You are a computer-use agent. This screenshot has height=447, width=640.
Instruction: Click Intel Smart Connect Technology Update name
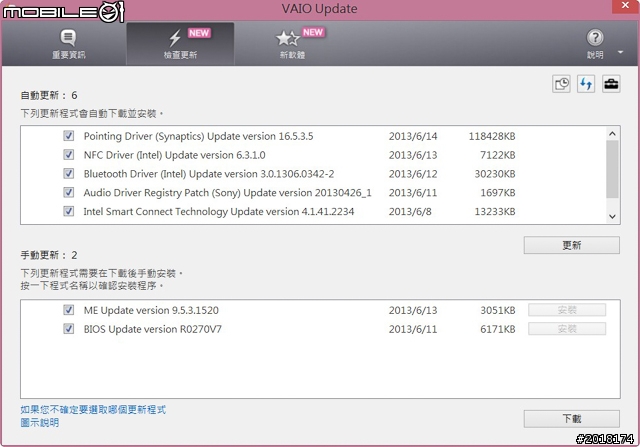coord(219,211)
